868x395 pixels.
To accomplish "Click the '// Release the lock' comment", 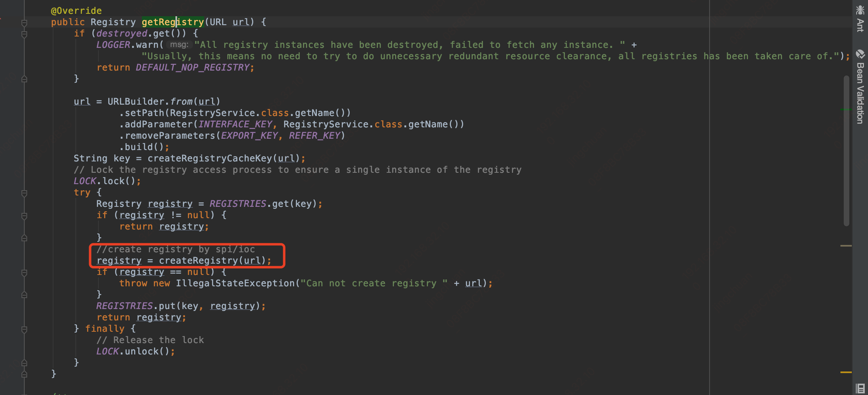I will click(150, 340).
